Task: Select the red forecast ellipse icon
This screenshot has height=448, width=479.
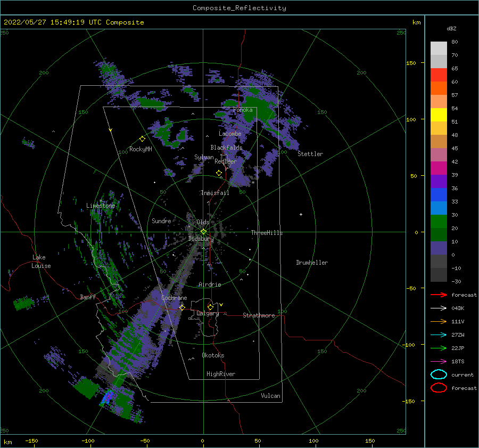Action: click(x=439, y=388)
